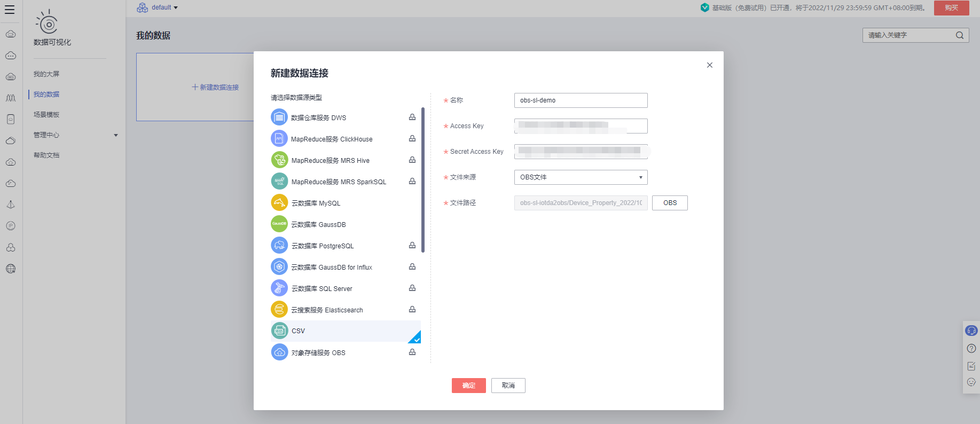This screenshot has width=980, height=424.
Task: Open the feedback edit note icon
Action: [x=971, y=366]
